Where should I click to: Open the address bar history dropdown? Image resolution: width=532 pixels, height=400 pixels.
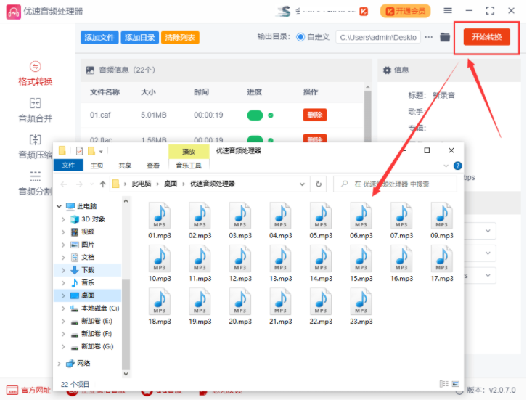coord(302,184)
